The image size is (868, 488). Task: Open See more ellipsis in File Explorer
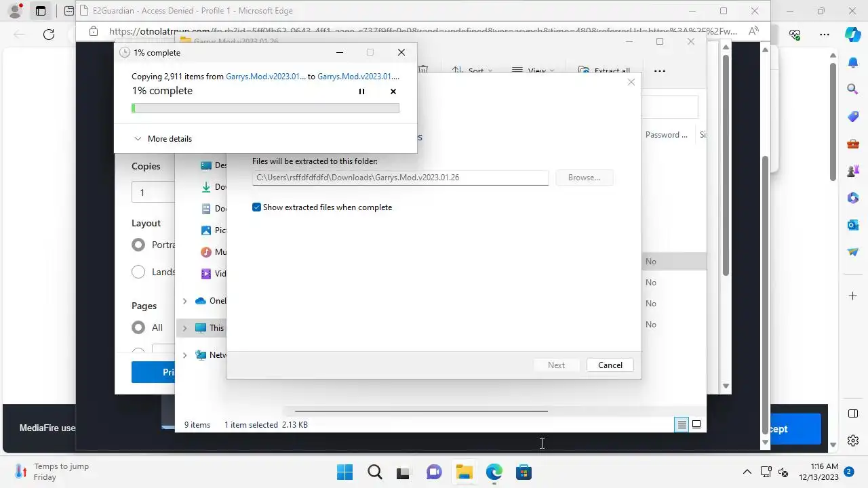pos(659,70)
